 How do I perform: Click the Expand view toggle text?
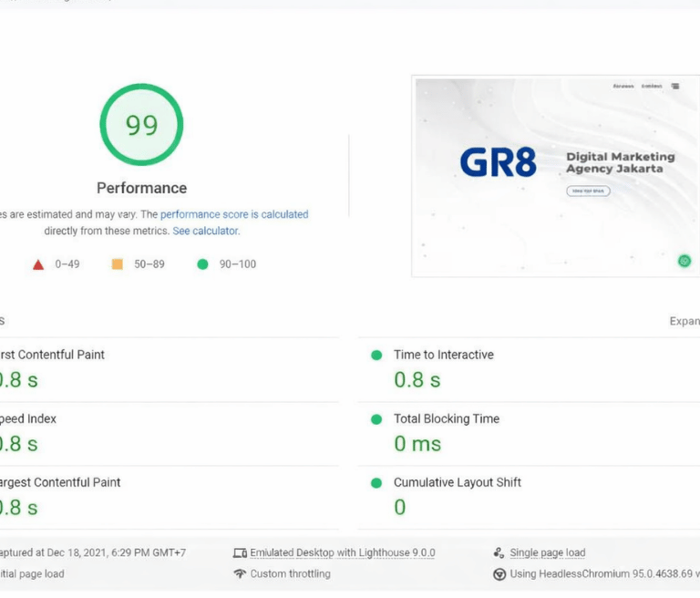685,321
